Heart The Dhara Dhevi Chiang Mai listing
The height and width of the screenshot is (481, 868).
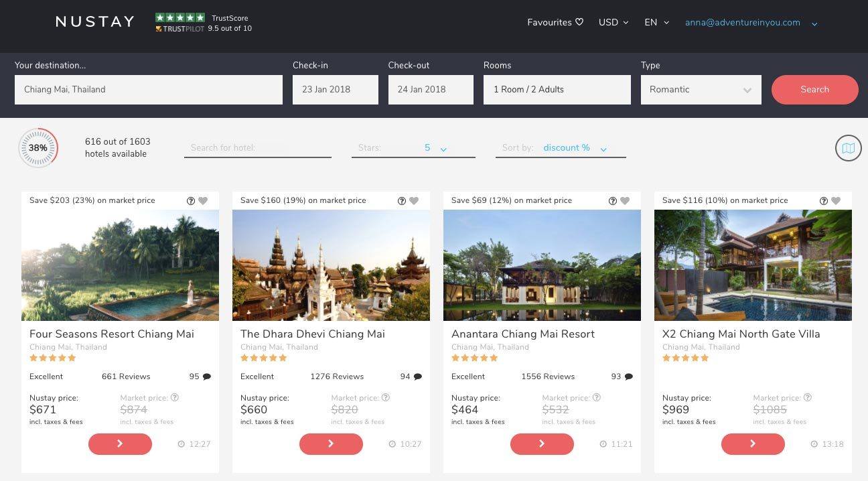[x=414, y=200]
